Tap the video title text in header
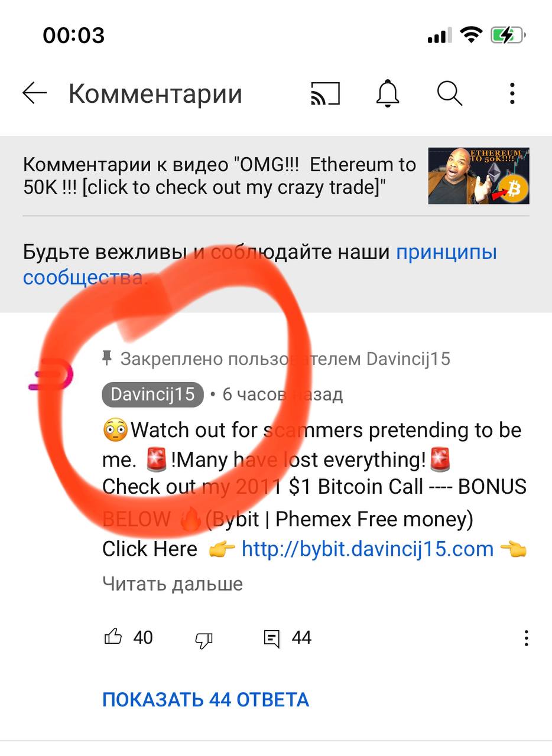552x756 pixels. [x=220, y=176]
